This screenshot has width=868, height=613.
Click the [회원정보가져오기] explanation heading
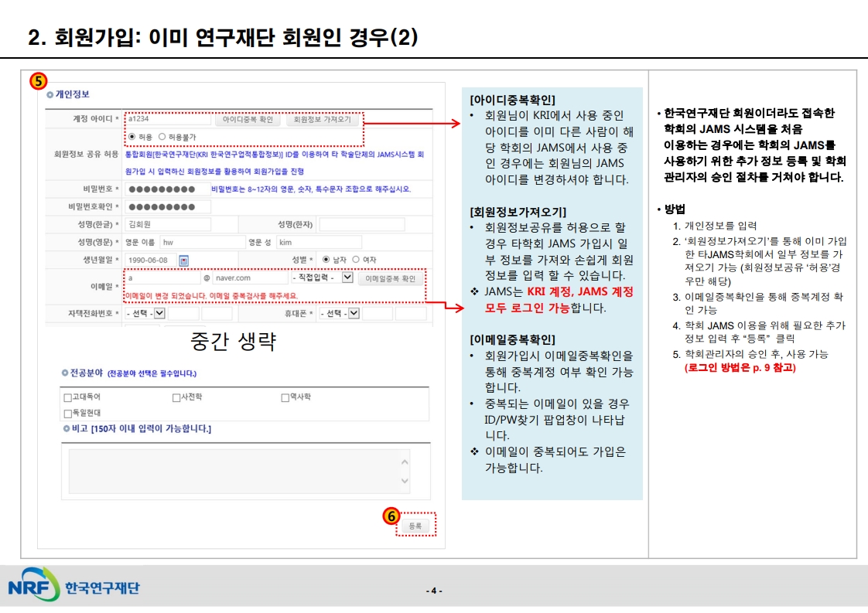pyautogui.click(x=518, y=212)
